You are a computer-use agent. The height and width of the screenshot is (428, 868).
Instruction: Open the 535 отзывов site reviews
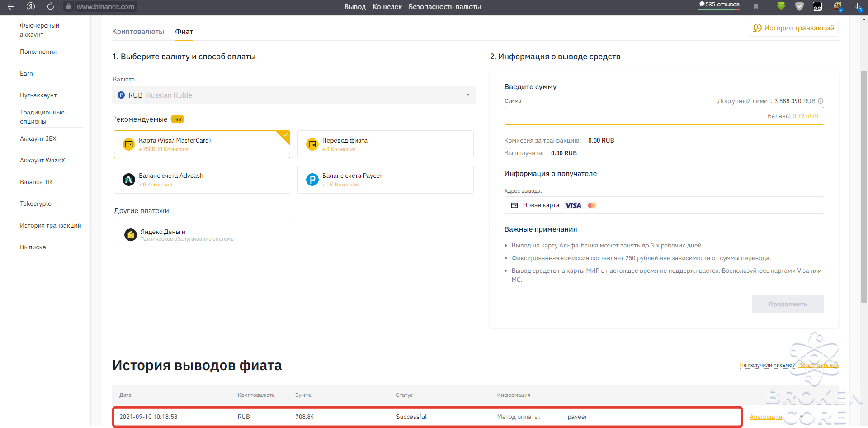[x=719, y=5]
